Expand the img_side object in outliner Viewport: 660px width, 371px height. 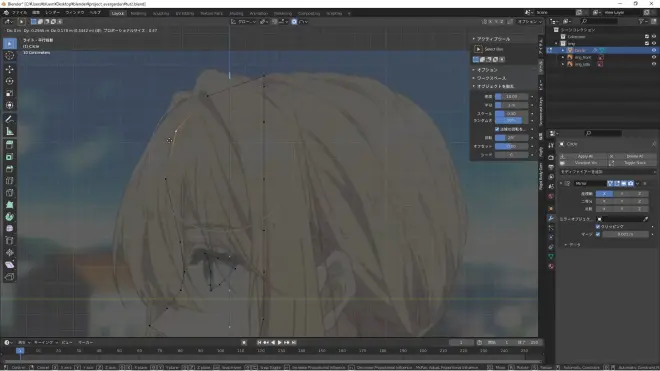(563, 64)
